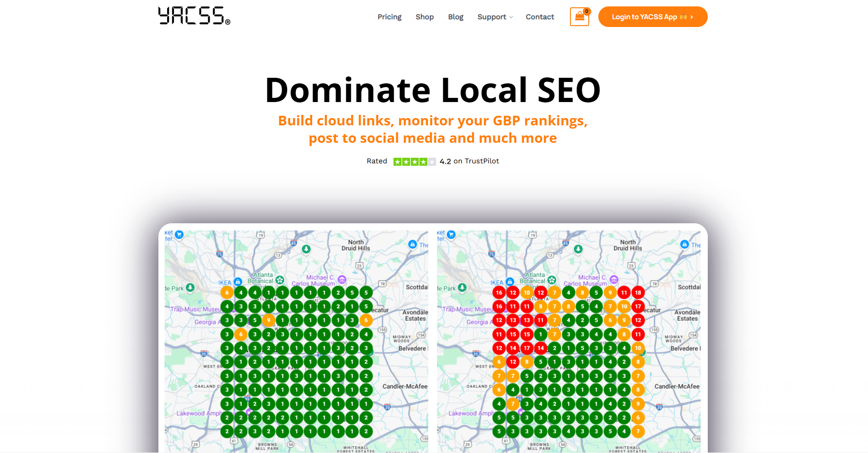Viewport: 868px width, 453px height.
Task: Click Atlanta Botanical Garden marker on left map
Action: 280,280
